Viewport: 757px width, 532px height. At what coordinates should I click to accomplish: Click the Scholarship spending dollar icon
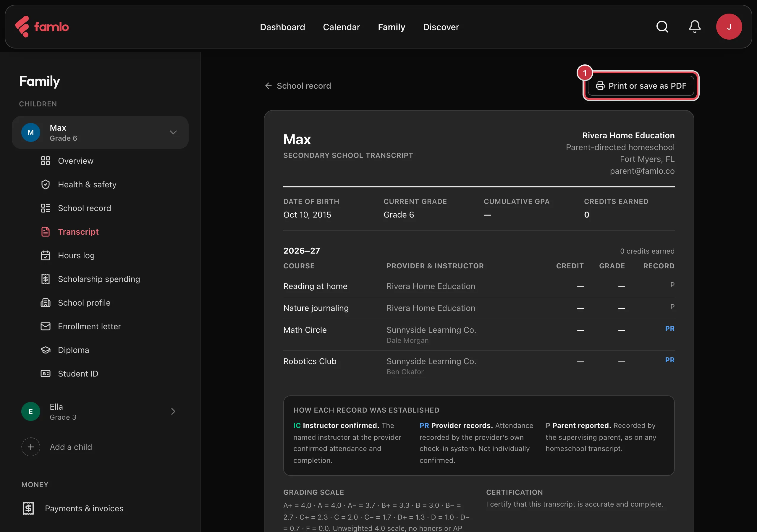tap(46, 279)
